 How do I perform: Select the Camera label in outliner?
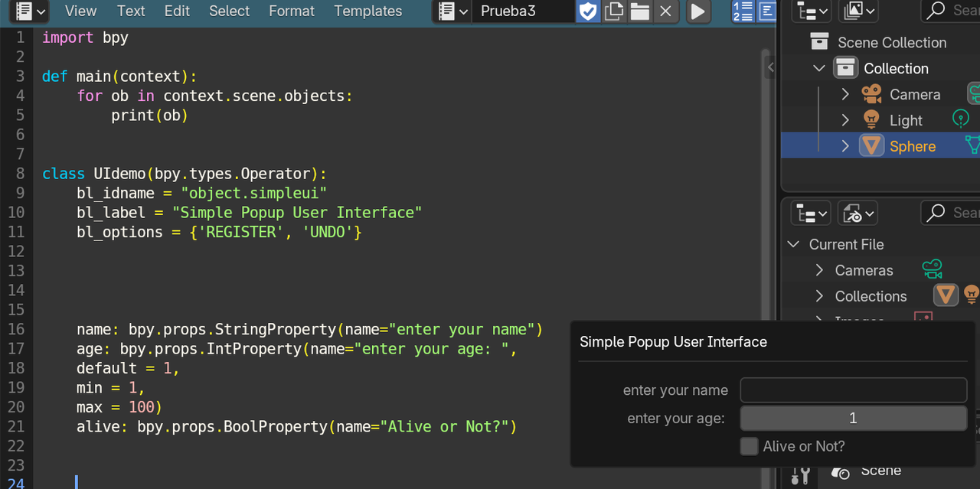[915, 95]
